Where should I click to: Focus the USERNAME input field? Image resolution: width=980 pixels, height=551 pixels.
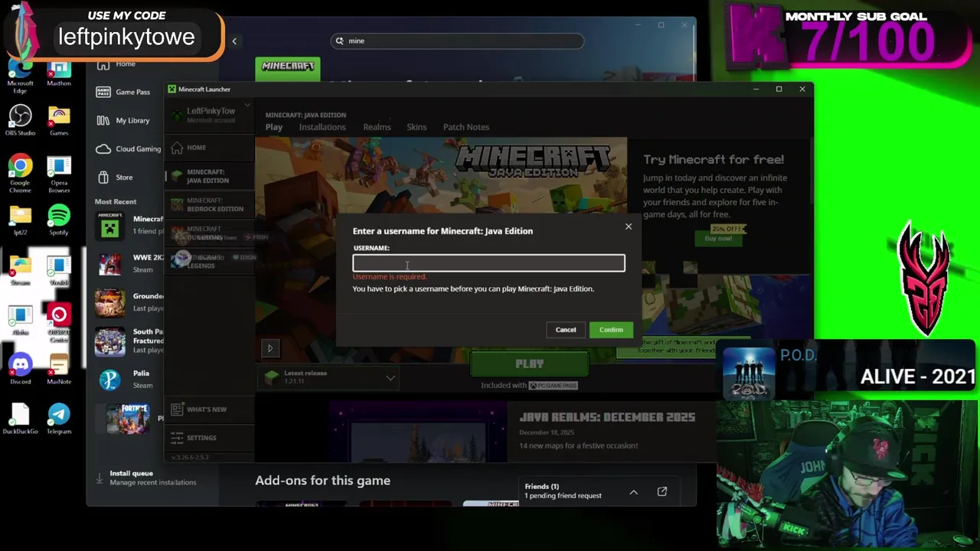[x=488, y=263]
